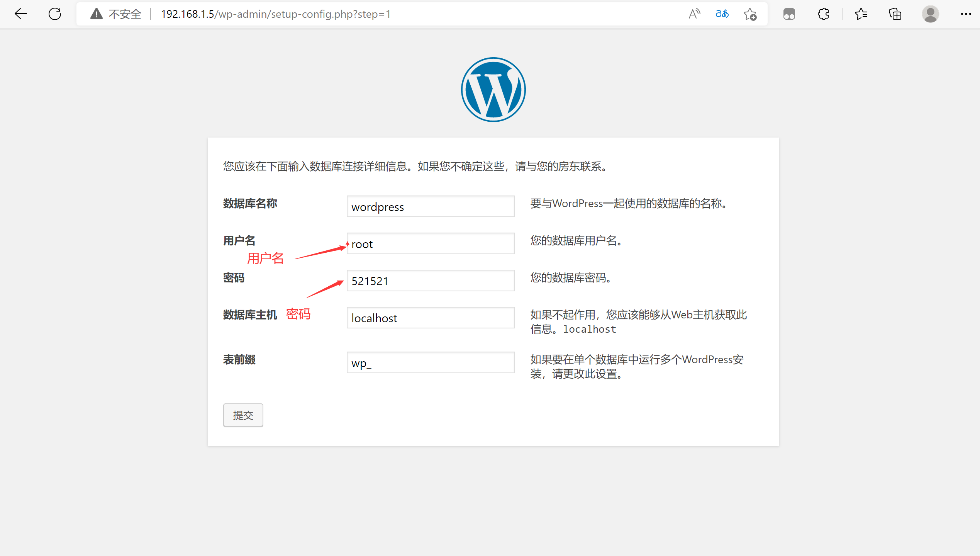980x556 pixels.
Task: Open the browser settings ellipsis menu
Action: (x=966, y=14)
